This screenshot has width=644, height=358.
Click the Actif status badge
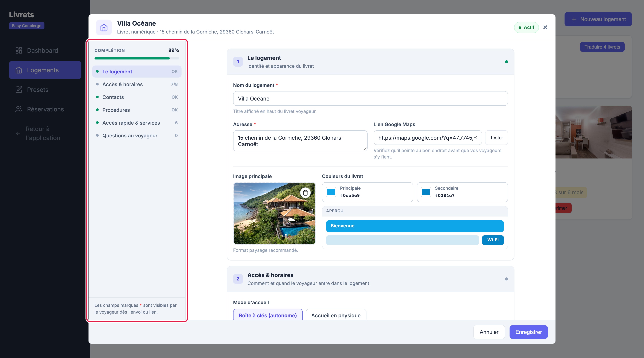coord(526,27)
